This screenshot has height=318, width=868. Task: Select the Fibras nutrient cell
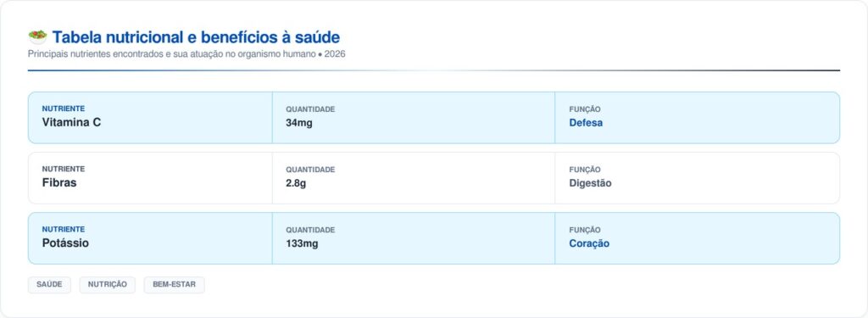point(150,178)
